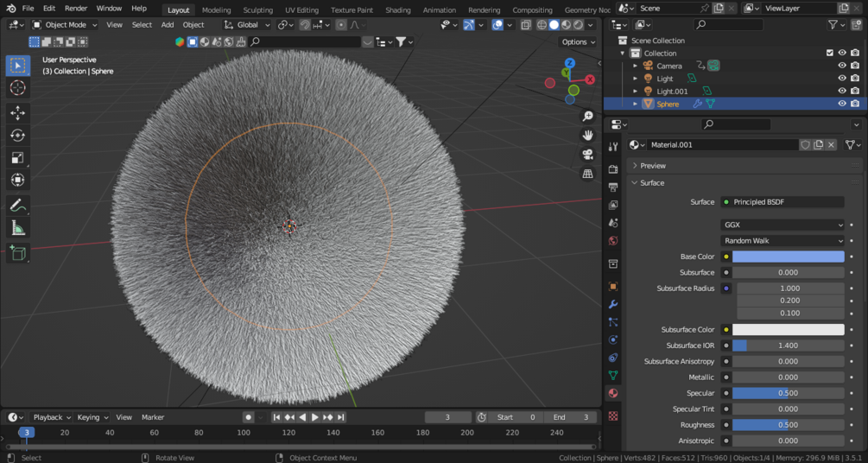This screenshot has height=463, width=868.
Task: Open the timeline Marker menu
Action: click(153, 417)
